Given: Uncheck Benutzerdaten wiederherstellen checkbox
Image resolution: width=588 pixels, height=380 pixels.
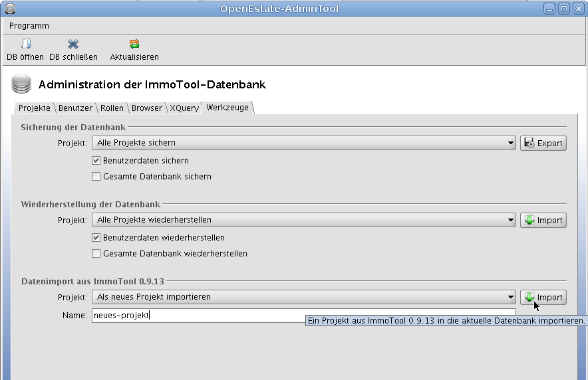Looking at the screenshot, I should coord(96,238).
